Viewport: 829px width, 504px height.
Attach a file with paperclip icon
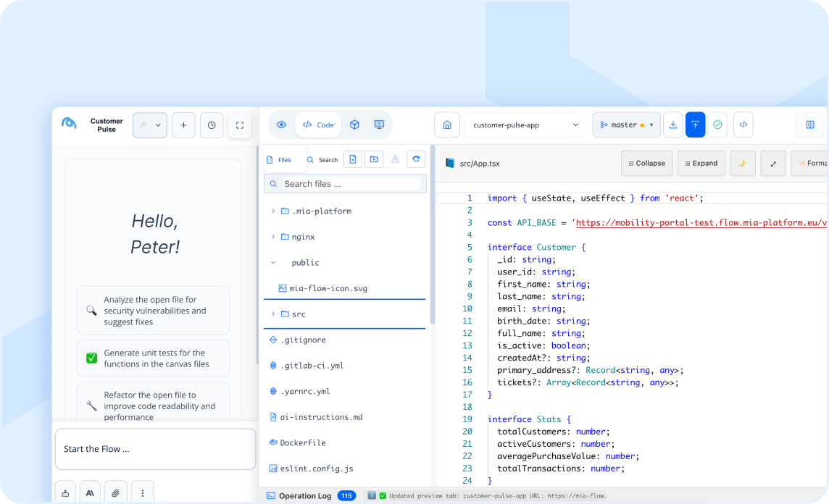point(115,493)
